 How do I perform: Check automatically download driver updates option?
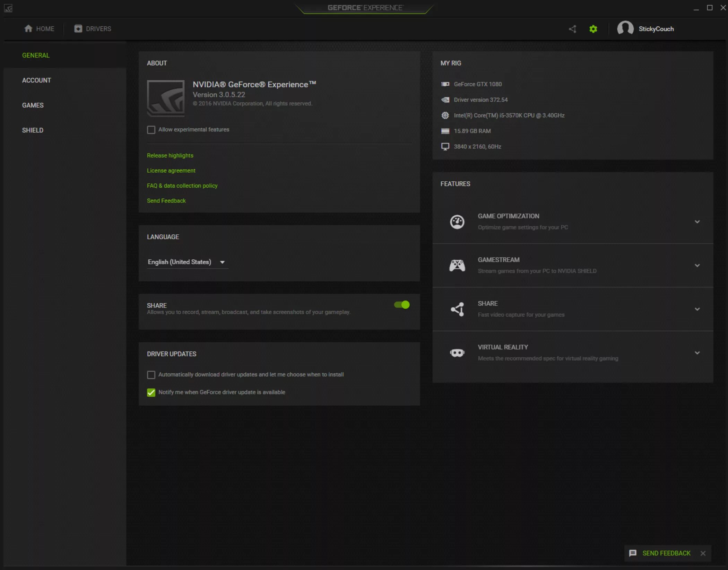click(151, 375)
